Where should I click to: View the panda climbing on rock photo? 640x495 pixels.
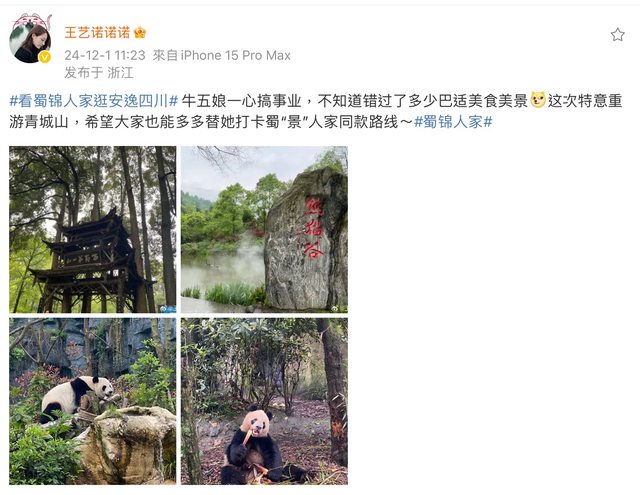[93, 401]
